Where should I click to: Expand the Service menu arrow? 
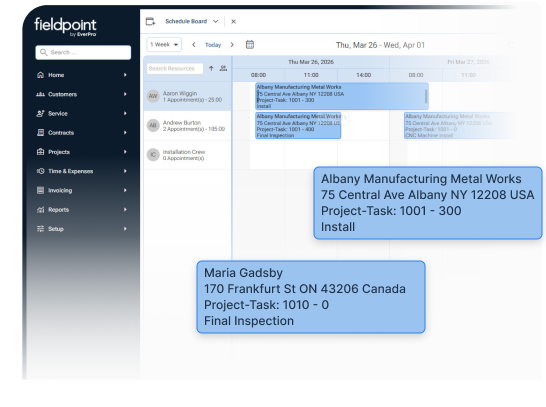tap(125, 114)
